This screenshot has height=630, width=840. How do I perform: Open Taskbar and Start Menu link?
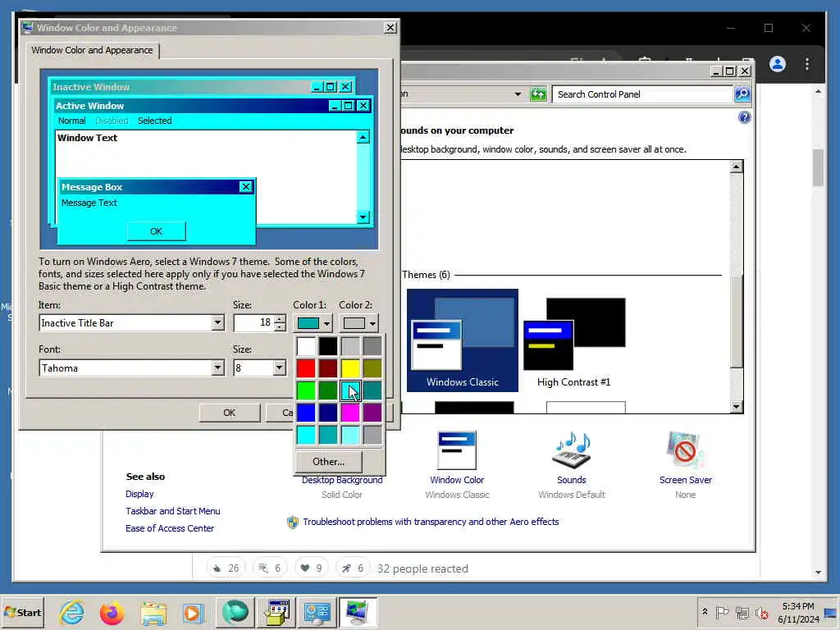point(172,511)
